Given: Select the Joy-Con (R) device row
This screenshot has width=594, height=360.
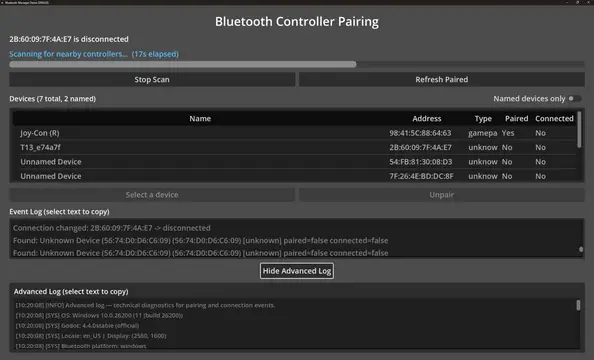Looking at the screenshot, I should [294, 133].
